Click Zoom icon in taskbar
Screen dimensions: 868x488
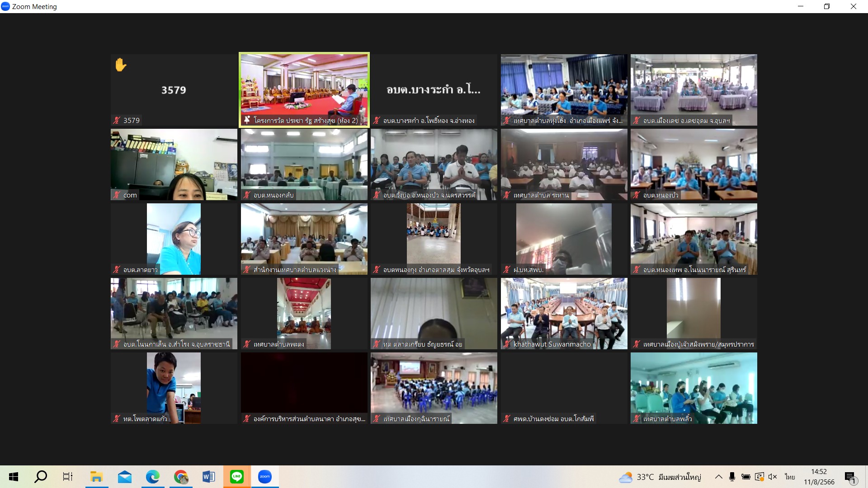coord(265,477)
